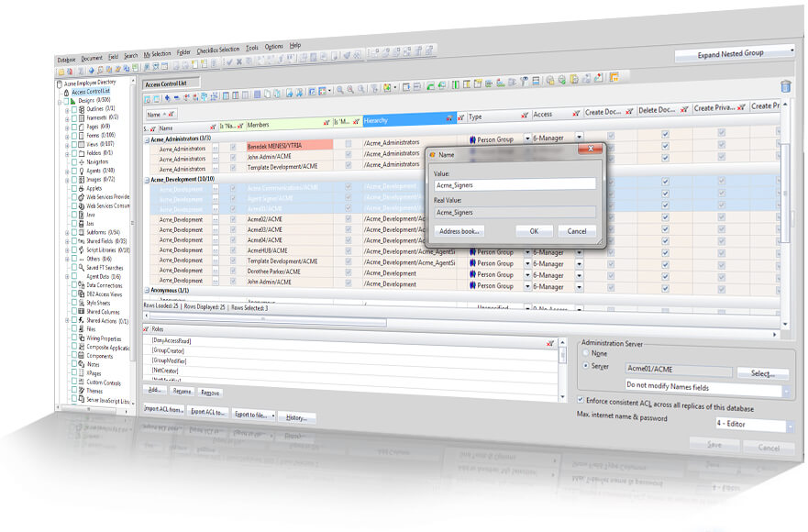Open the Type dropdown in Benedek MENESI row
808x532 pixels.
[x=527, y=139]
